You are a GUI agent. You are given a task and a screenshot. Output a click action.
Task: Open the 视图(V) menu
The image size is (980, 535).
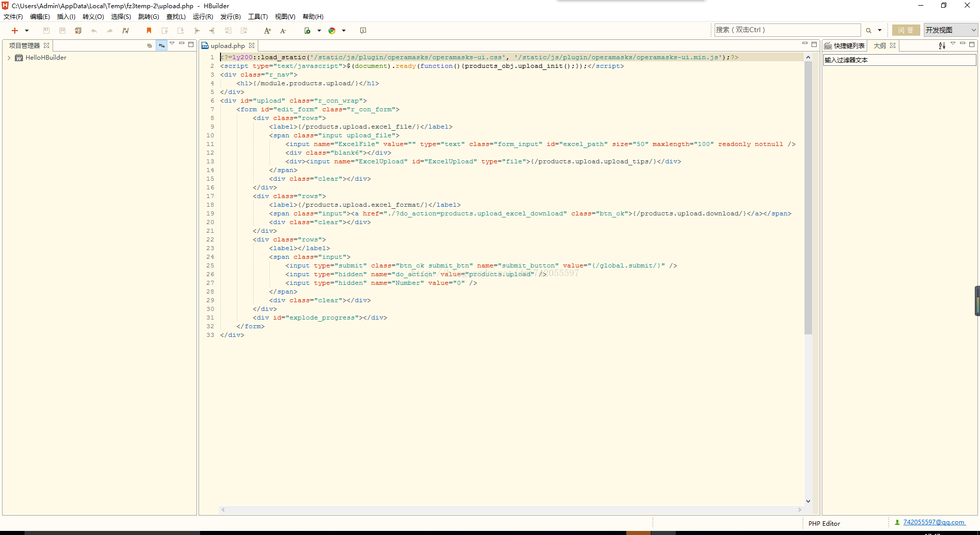[285, 17]
